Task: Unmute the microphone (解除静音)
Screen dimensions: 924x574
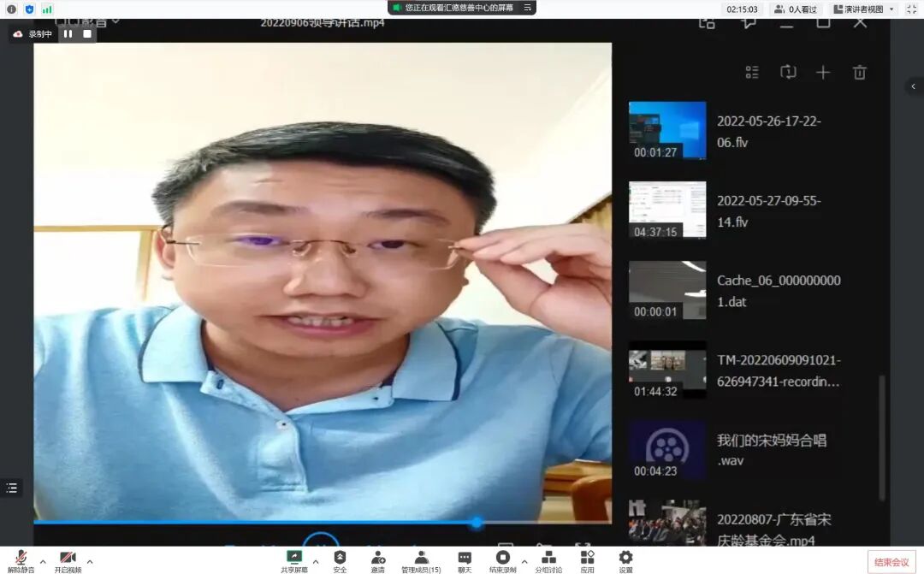Action: point(21,557)
